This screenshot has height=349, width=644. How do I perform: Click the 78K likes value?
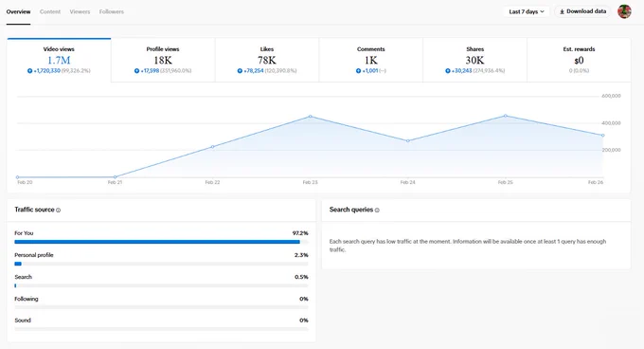266,61
